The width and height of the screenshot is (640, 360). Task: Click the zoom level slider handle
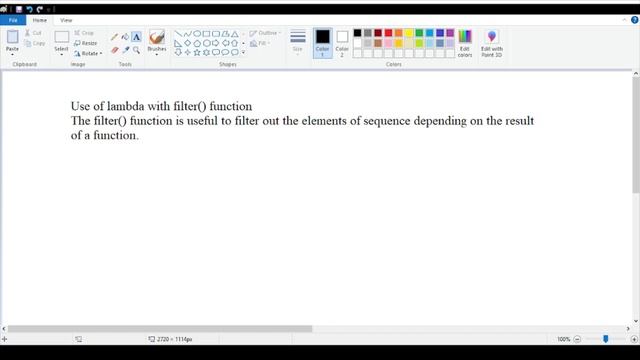pyautogui.click(x=606, y=339)
